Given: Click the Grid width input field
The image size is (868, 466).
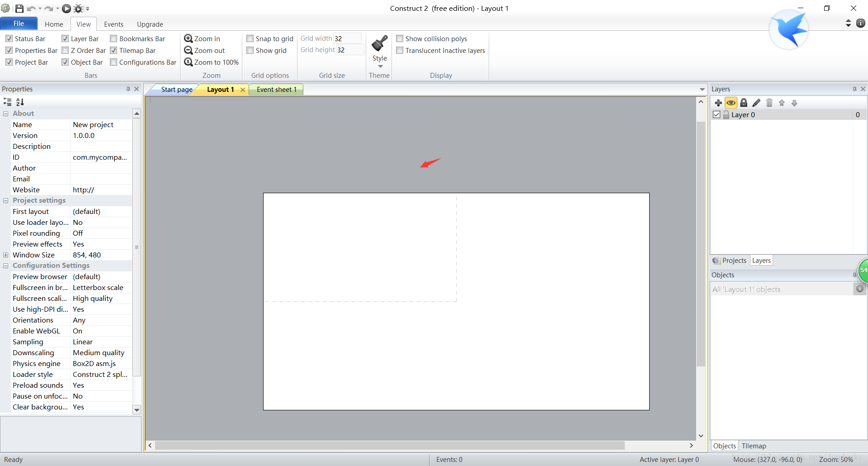Looking at the screenshot, I should 347,38.
